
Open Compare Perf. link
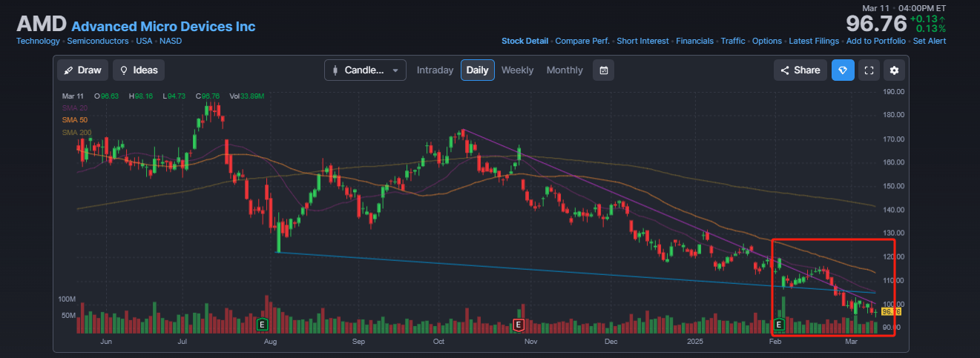(x=582, y=42)
